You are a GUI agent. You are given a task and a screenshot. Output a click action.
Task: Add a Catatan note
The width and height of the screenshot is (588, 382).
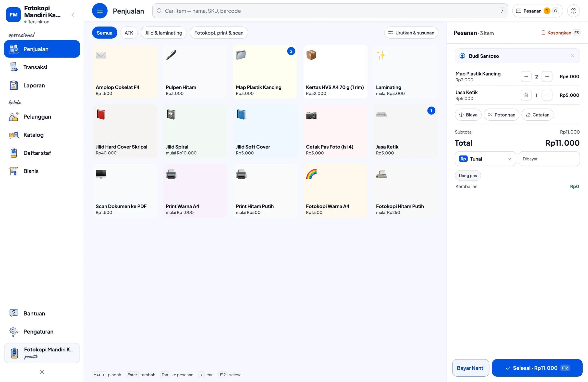click(x=537, y=115)
